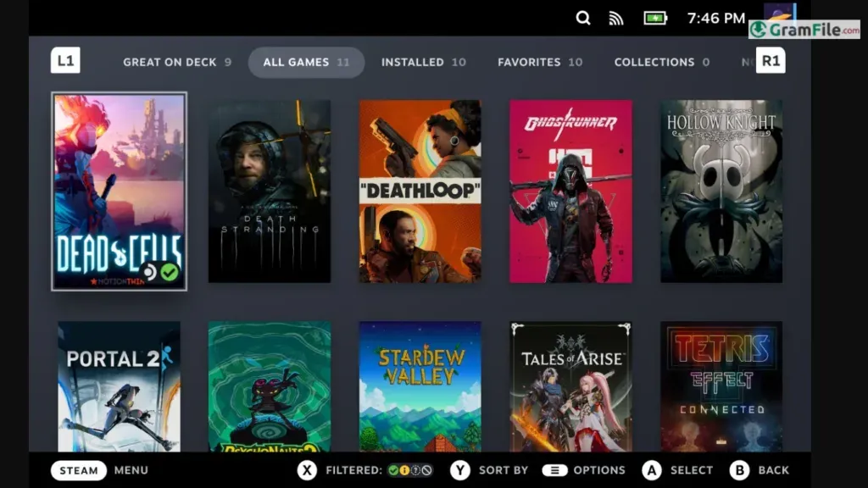Click the A button glyph
The height and width of the screenshot is (488, 868).
[x=652, y=470]
